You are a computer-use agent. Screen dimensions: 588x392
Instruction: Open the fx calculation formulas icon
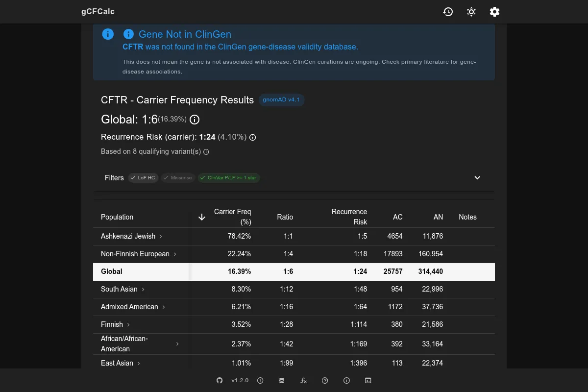303,380
